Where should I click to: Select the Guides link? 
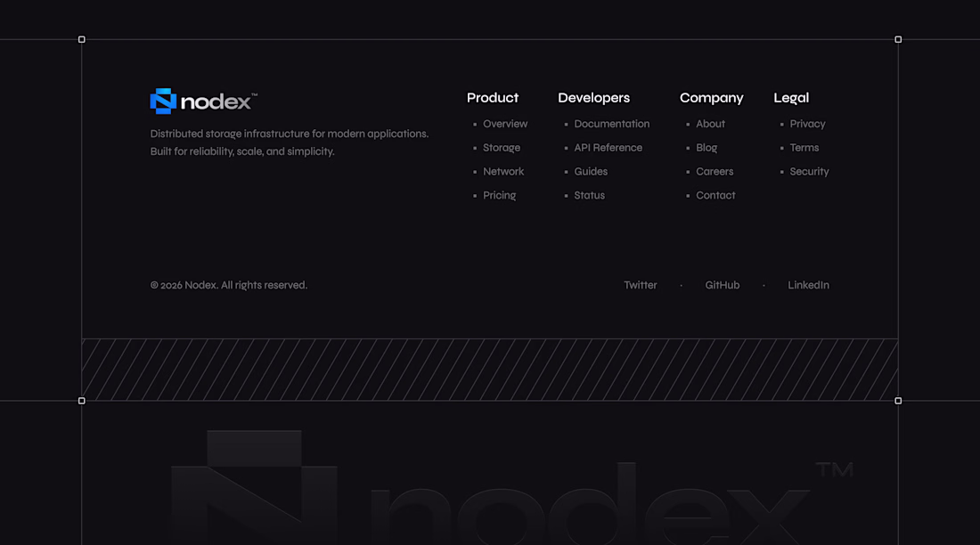point(591,171)
